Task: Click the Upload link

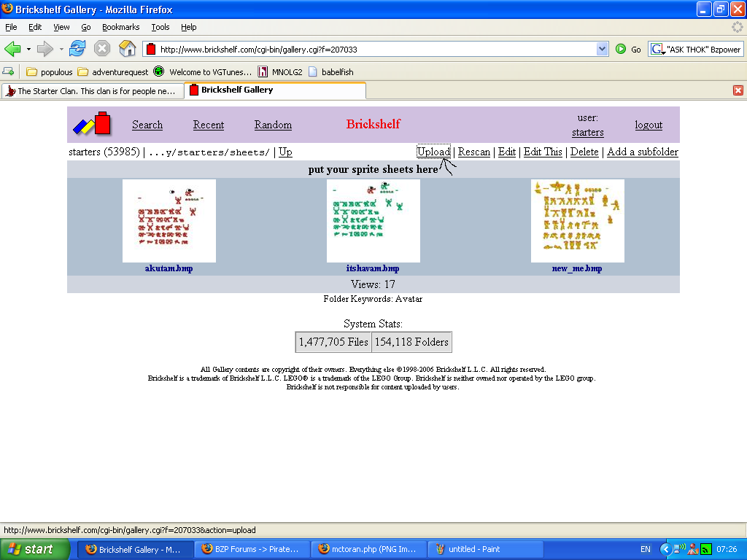Action: pyautogui.click(x=433, y=152)
